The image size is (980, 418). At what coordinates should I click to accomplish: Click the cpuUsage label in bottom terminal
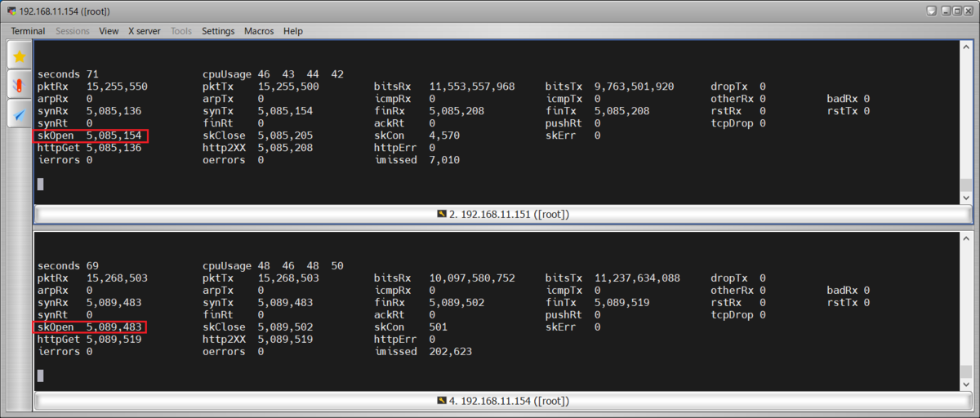click(x=227, y=266)
